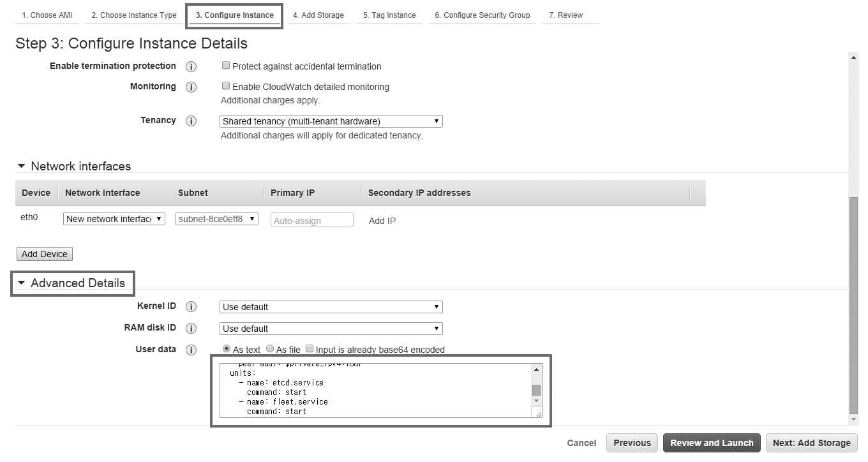This screenshot has height=462, width=868.
Task: Click the user data text box scrollbar thumb
Action: point(536,390)
